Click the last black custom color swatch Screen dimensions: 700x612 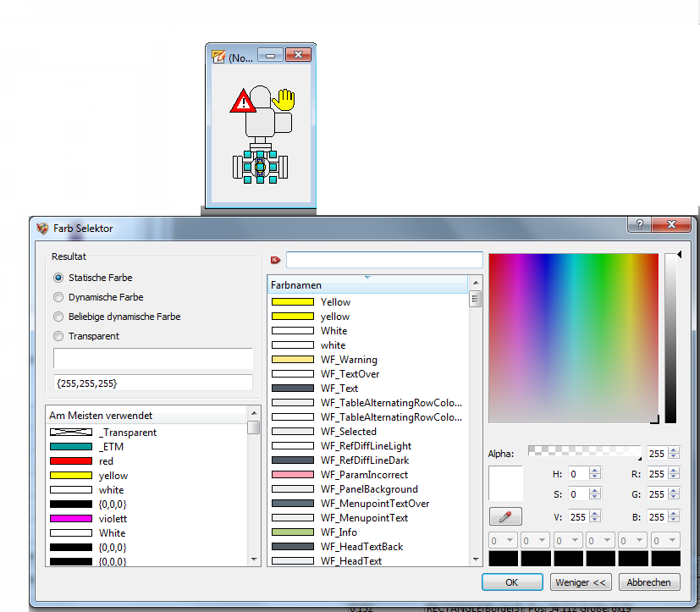(665, 559)
